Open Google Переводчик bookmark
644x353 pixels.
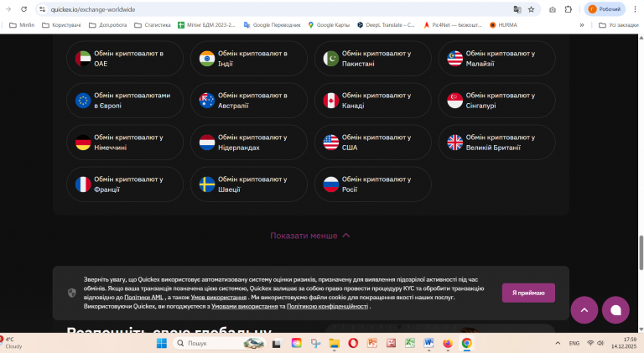(272, 25)
